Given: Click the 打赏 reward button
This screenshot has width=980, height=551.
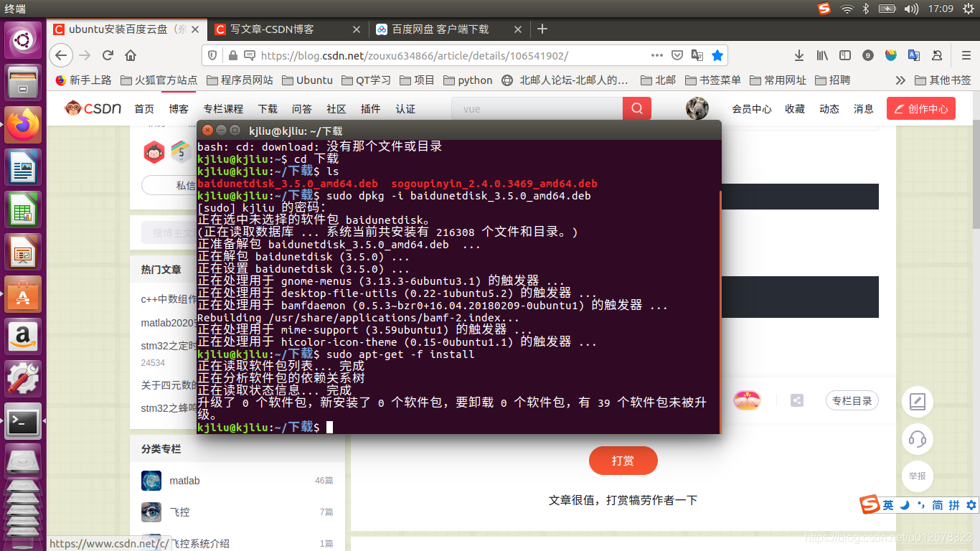Looking at the screenshot, I should pyautogui.click(x=623, y=461).
